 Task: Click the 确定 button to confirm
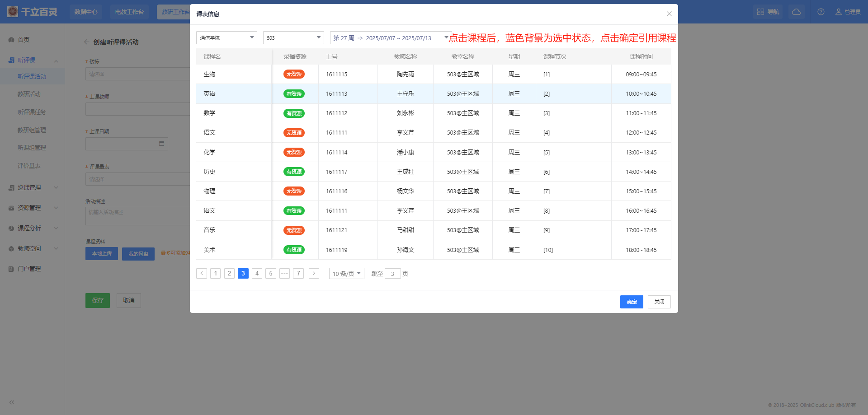coord(632,302)
